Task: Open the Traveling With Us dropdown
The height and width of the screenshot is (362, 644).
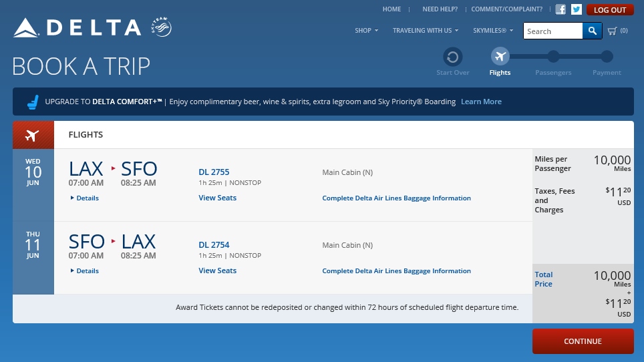Action: (x=425, y=31)
